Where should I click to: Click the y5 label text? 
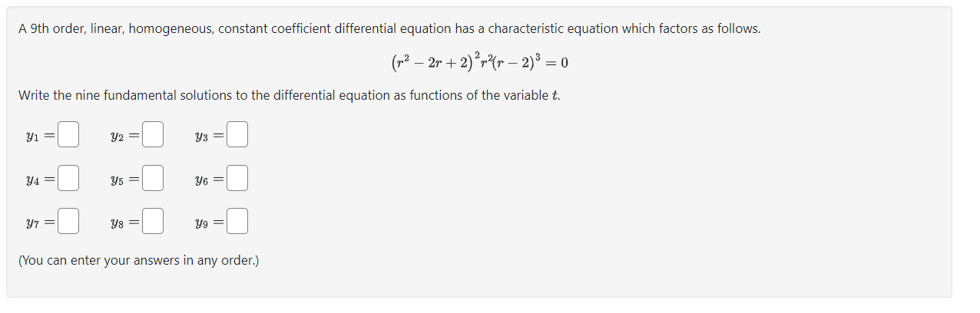pos(117,180)
